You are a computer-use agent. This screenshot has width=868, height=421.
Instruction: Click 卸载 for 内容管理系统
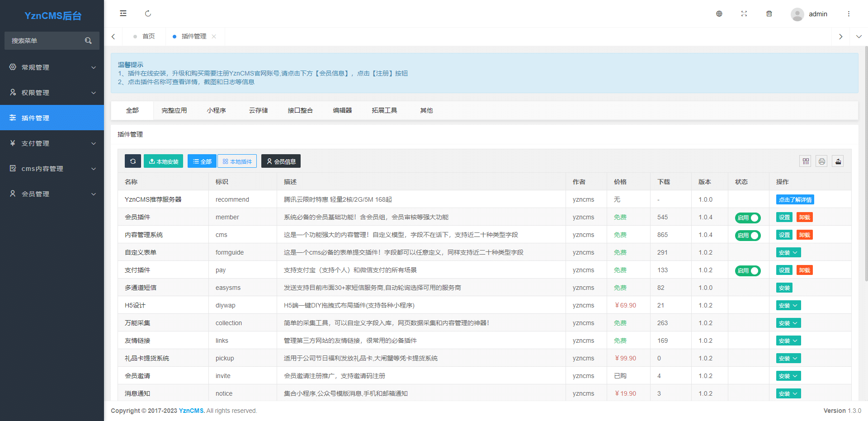pos(804,235)
